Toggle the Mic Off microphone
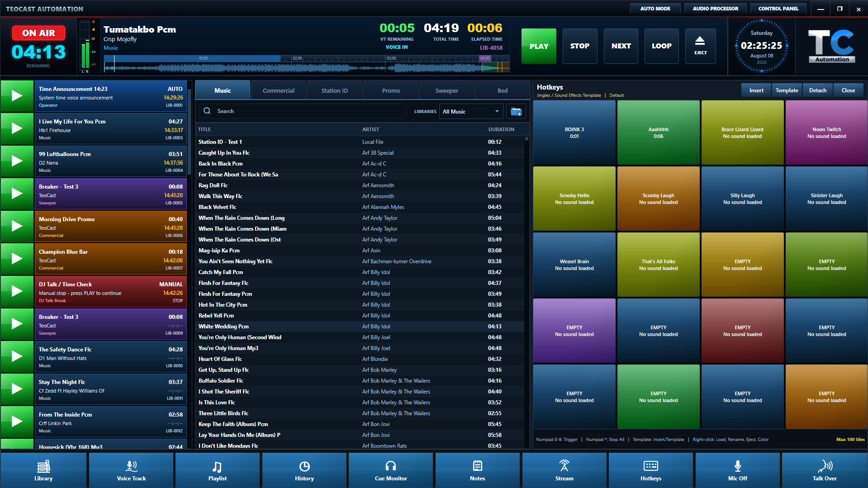This screenshot has height=488, width=868. point(737,470)
